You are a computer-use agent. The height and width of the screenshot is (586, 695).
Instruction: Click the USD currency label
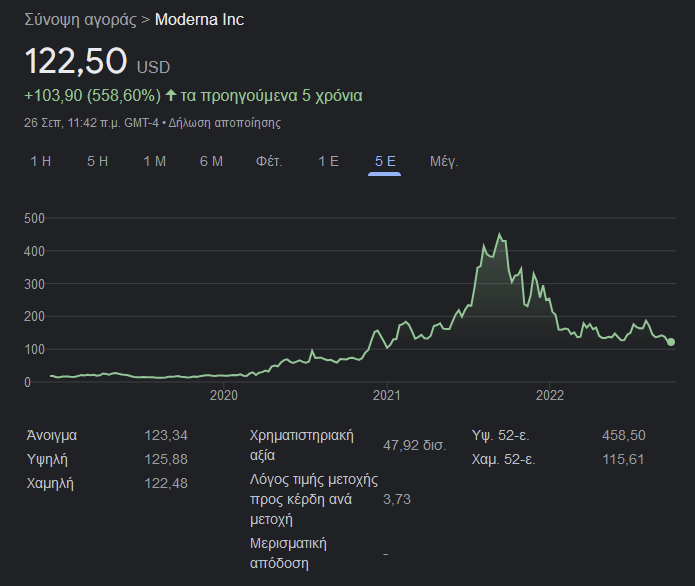(153, 67)
